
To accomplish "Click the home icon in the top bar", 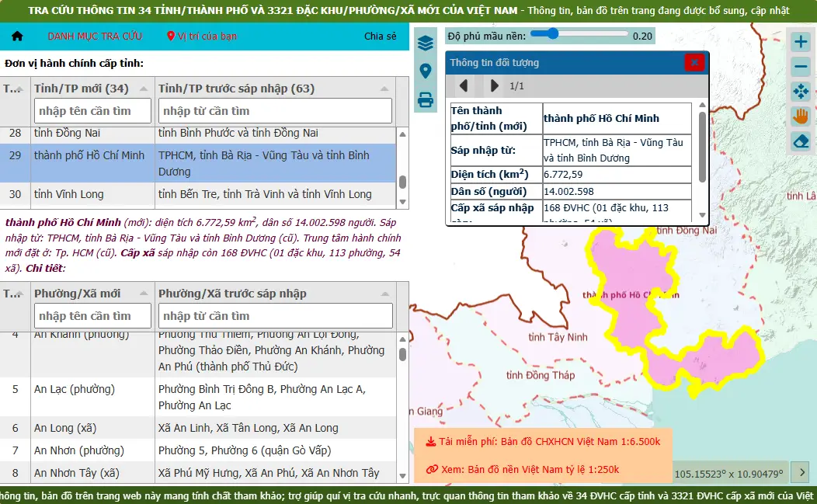I will pyautogui.click(x=17, y=36).
